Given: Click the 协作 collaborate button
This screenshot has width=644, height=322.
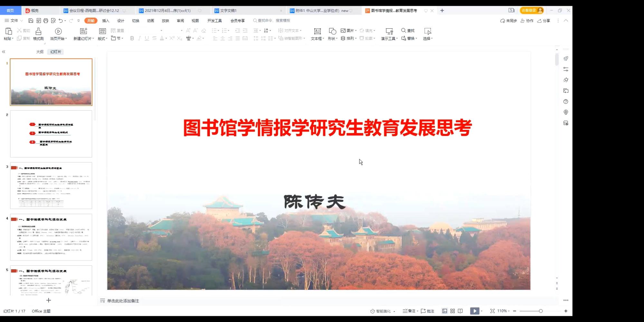Looking at the screenshot, I should pos(527,21).
